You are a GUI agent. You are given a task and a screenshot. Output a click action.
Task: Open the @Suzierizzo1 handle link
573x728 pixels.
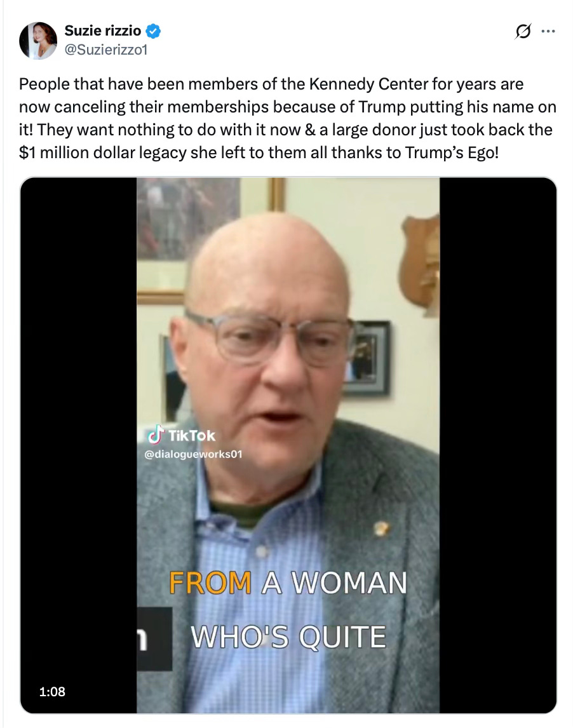pos(106,50)
